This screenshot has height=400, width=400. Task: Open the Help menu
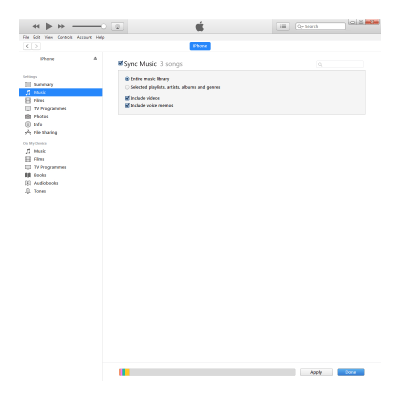click(100, 37)
